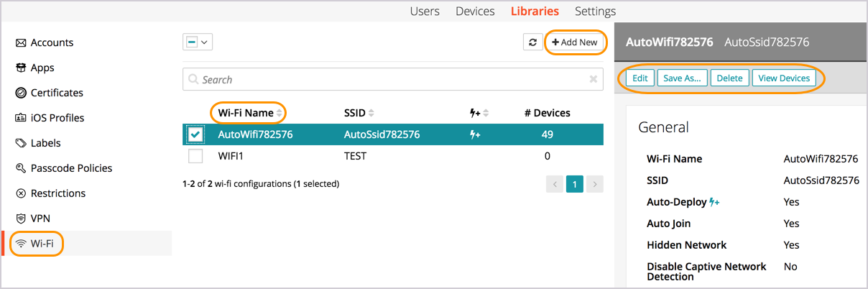The width and height of the screenshot is (868, 289).
Task: Open the bulk select dropdown
Action: [x=198, y=42]
